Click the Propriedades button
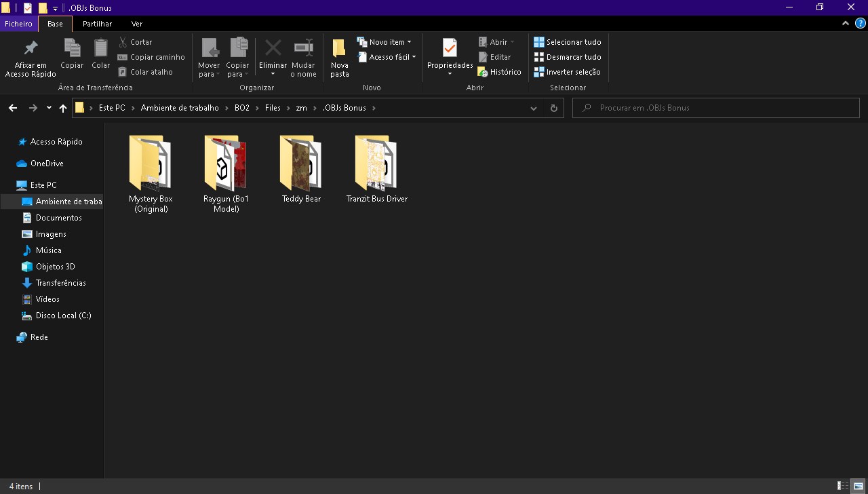The image size is (868, 494). [x=450, y=54]
